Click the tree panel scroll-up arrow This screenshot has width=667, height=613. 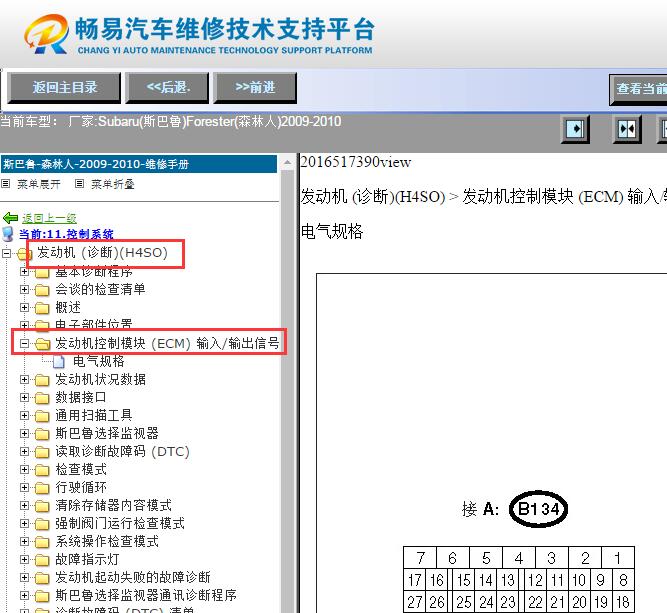click(x=288, y=163)
